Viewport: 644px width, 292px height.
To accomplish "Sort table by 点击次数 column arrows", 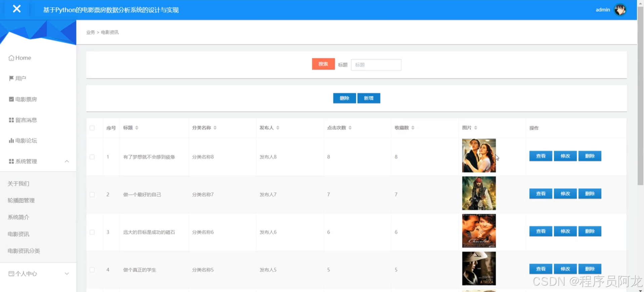I will point(350,128).
